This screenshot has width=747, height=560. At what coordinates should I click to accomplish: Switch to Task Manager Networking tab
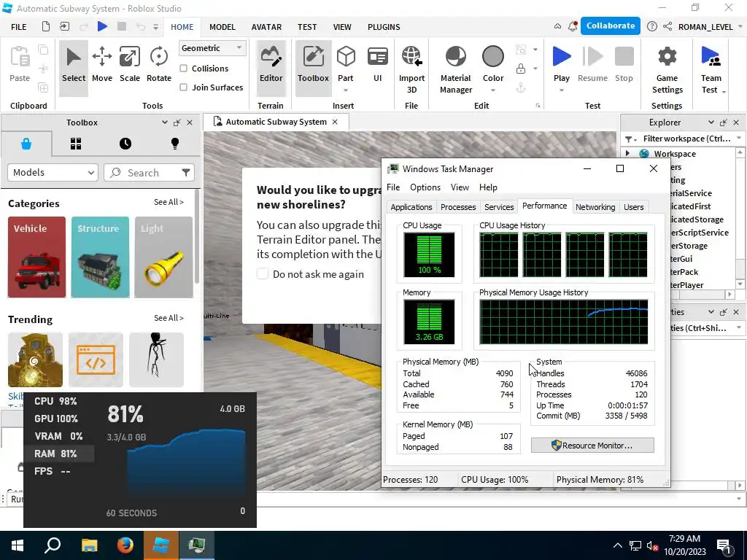pos(595,207)
